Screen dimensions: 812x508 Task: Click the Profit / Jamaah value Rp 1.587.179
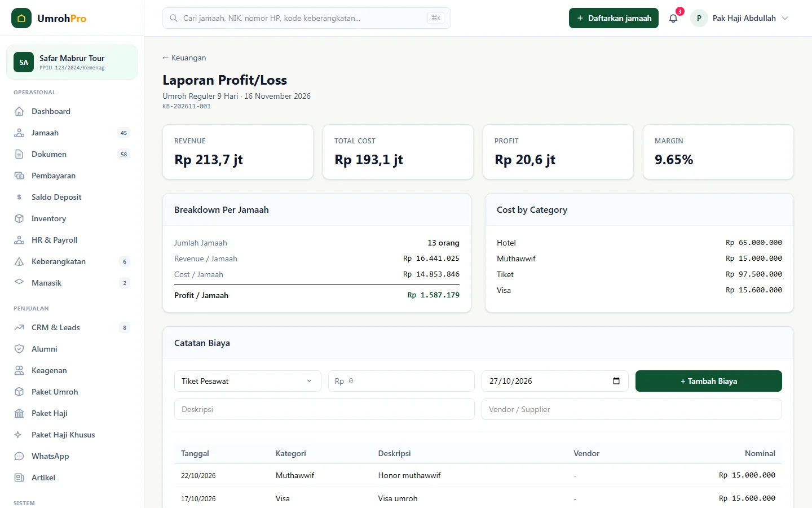434,295
